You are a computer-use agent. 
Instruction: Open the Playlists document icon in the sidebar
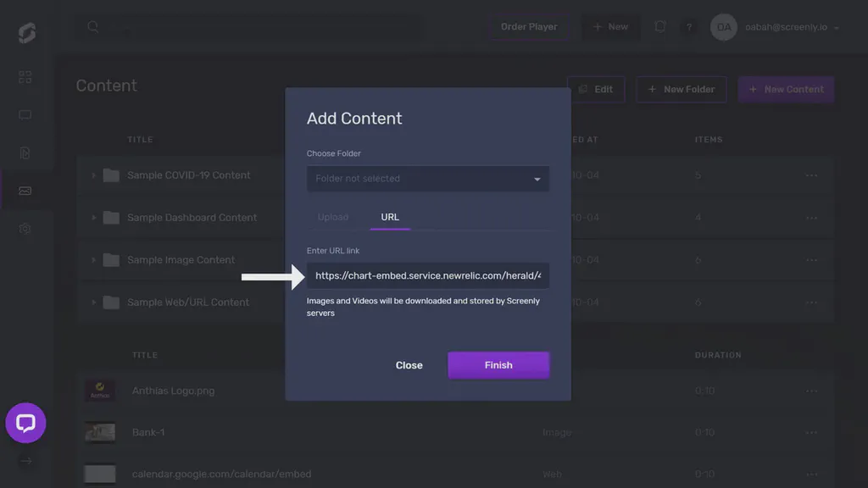[25, 152]
